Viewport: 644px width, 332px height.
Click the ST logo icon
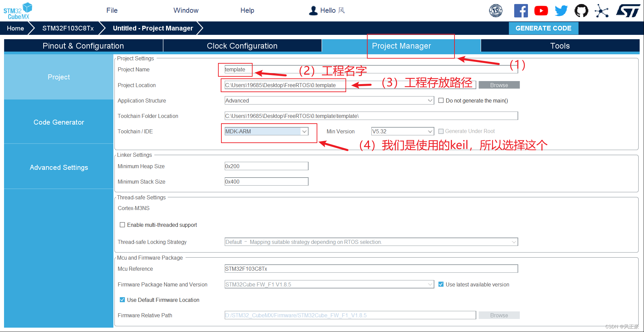coord(628,11)
